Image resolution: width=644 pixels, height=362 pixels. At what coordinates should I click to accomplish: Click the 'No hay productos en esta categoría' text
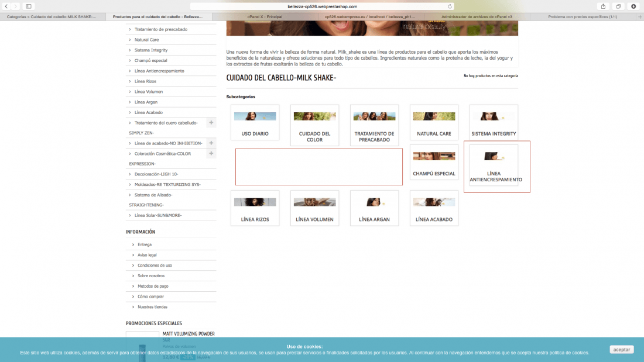tap(491, 76)
